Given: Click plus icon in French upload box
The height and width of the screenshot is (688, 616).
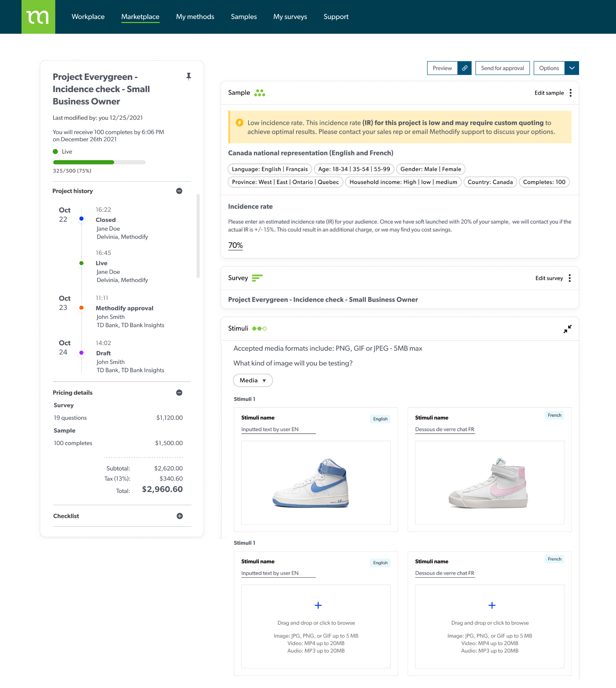Looking at the screenshot, I should tap(492, 605).
